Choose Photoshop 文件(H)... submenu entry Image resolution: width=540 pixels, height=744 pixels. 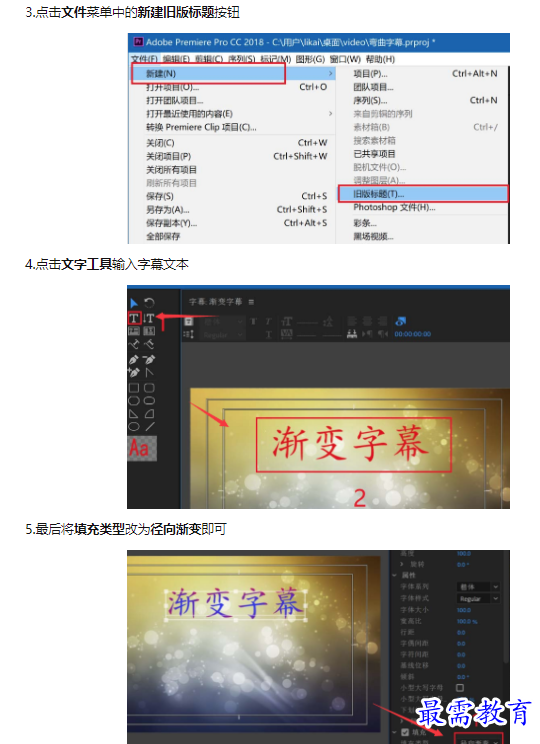tap(423, 207)
